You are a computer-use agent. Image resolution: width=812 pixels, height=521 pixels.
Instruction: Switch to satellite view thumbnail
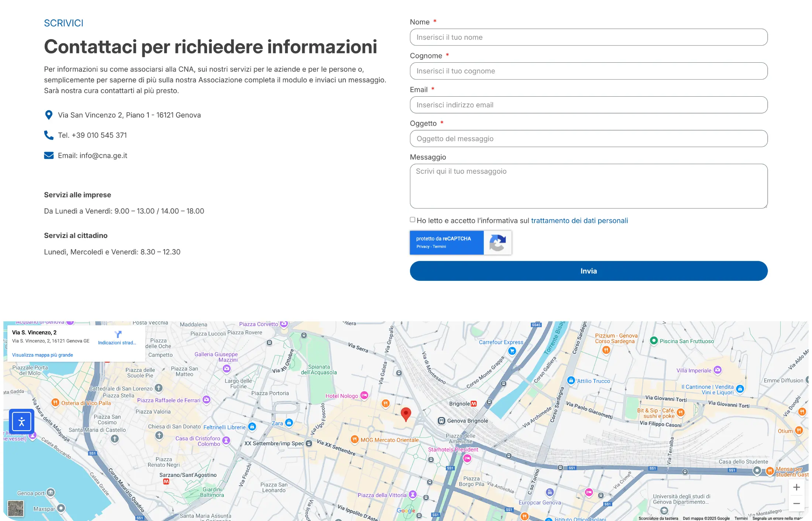pos(16,508)
